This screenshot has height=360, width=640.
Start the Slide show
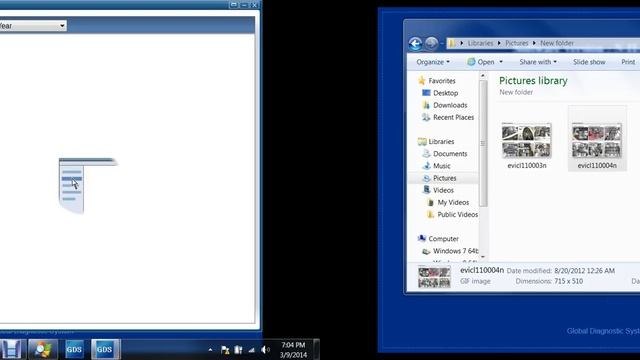(589, 62)
